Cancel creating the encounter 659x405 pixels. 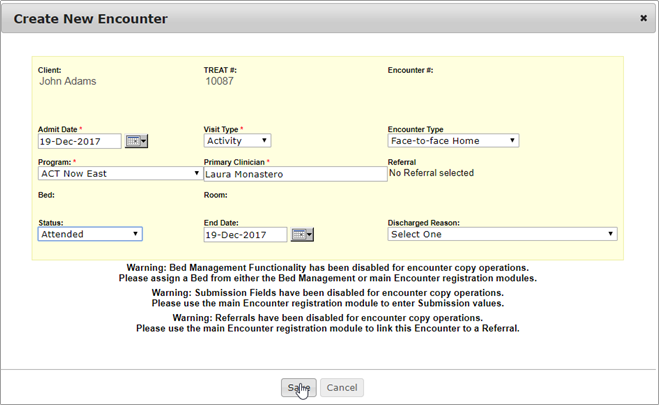pos(342,387)
